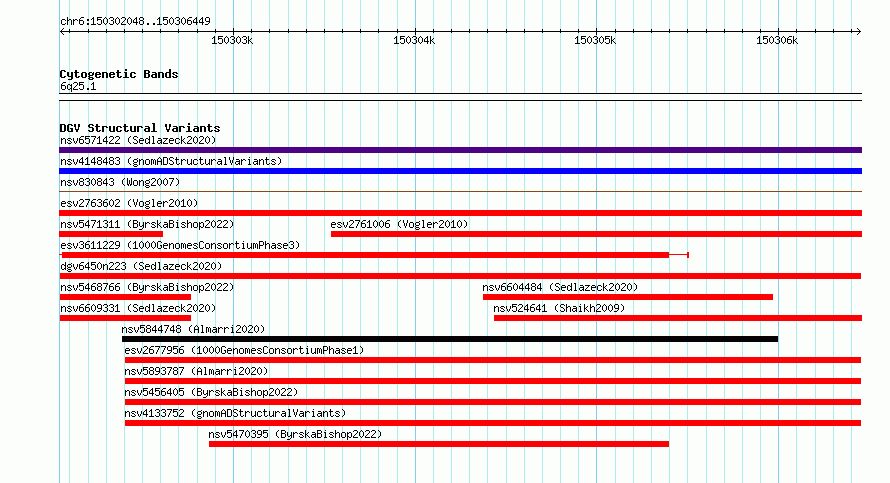Viewport: 890px width, 483px height.
Task: Open the nsv4148483 (gnomADStructuralVariants) label
Action: [x=171, y=161]
